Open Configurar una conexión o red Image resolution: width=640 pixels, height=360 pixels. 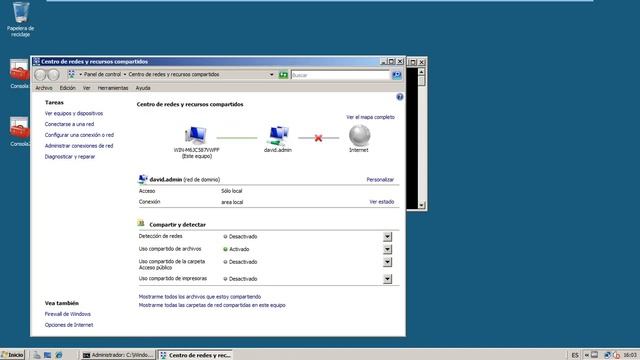coord(79,135)
